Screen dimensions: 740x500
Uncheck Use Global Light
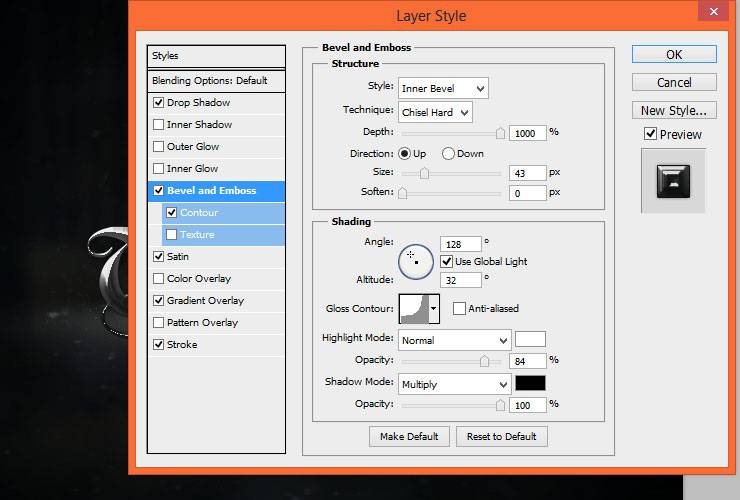click(446, 262)
